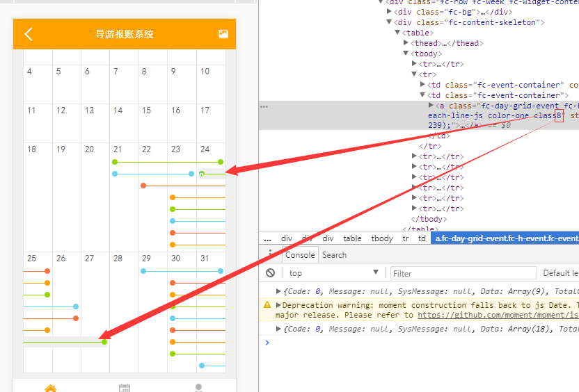Switch to the Search drawer tab

pyautogui.click(x=334, y=255)
